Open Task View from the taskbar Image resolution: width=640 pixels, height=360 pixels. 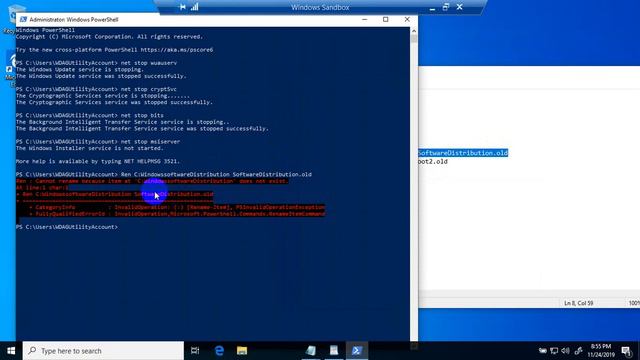[x=195, y=351]
